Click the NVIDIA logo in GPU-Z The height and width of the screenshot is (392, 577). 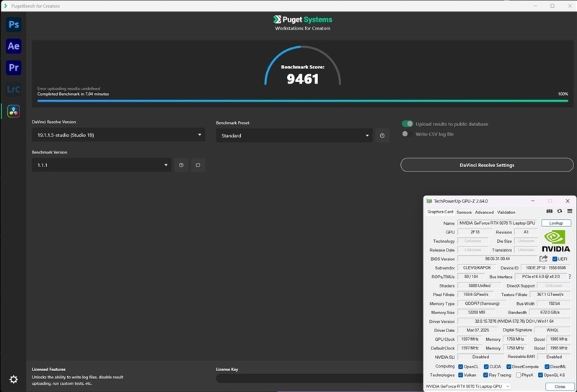click(555, 241)
